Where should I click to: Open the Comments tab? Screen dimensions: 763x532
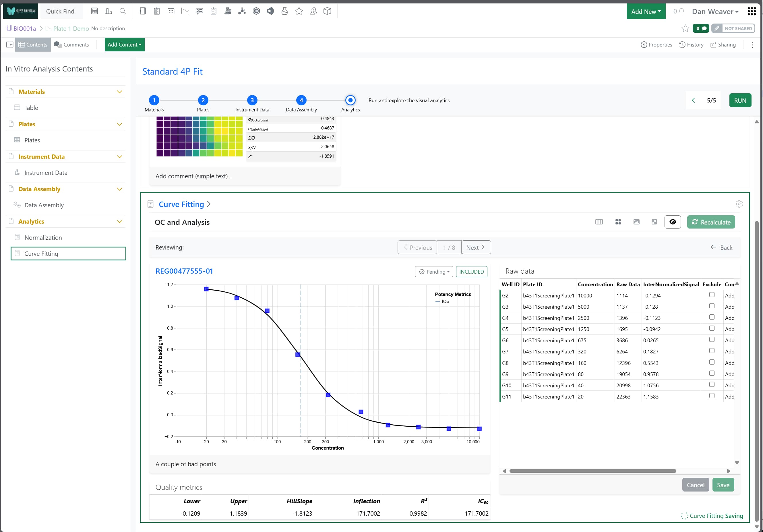(71, 45)
